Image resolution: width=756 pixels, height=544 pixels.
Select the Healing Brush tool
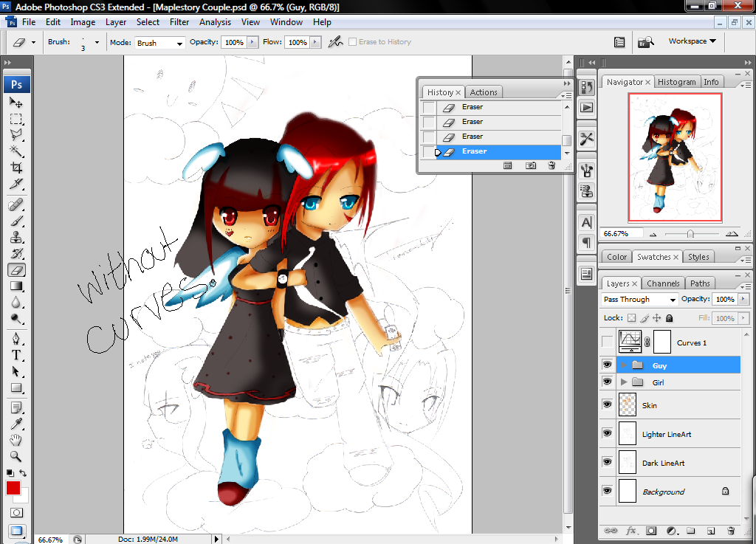tap(16, 205)
